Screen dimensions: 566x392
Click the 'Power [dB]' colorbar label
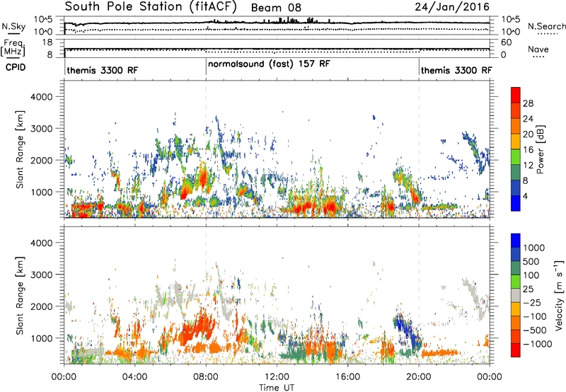coord(541,149)
